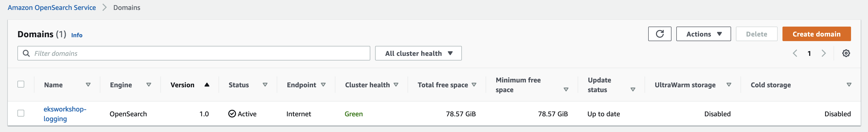Viewport: 868px width, 132px height.
Task: Sort by Cluster health column arrow
Action: click(x=396, y=85)
